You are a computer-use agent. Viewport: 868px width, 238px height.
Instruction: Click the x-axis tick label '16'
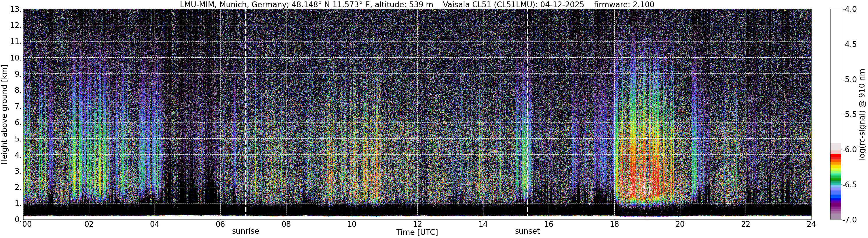pyautogui.click(x=549, y=224)
